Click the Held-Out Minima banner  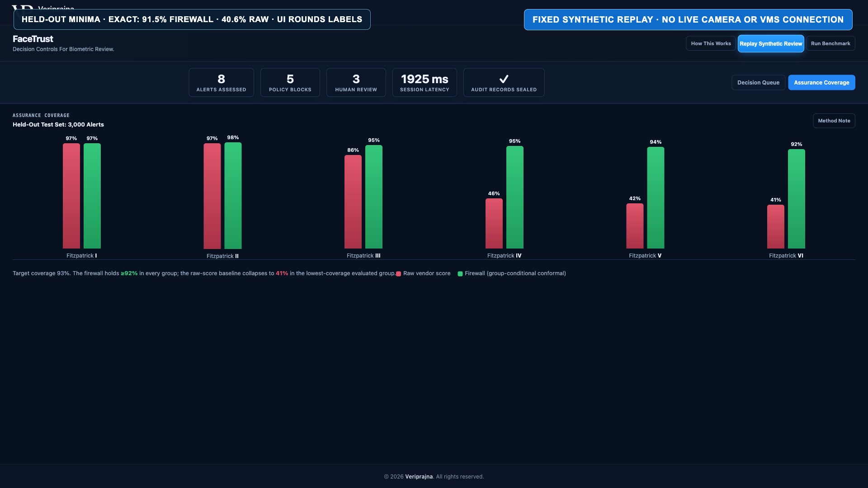(192, 19)
